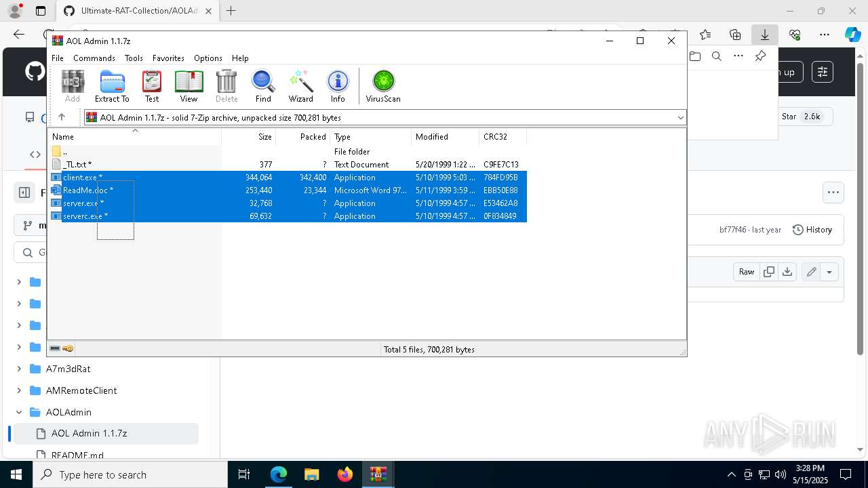Select the parent folder '..' row
The width and height of the screenshot is (868, 488).
(x=288, y=152)
